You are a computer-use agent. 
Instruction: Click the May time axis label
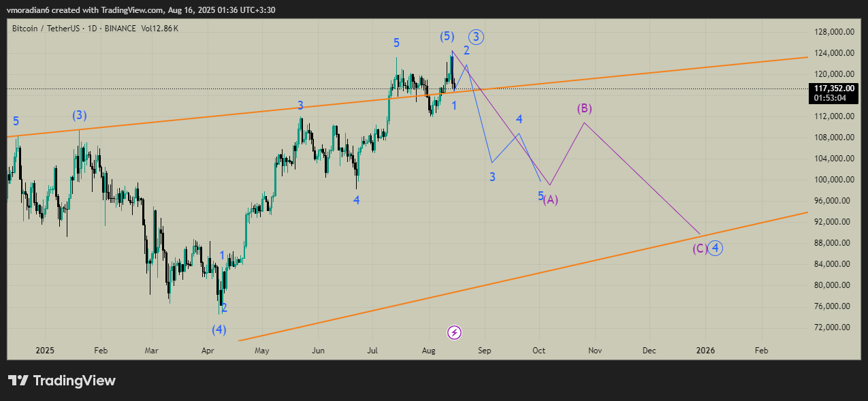coord(263,351)
